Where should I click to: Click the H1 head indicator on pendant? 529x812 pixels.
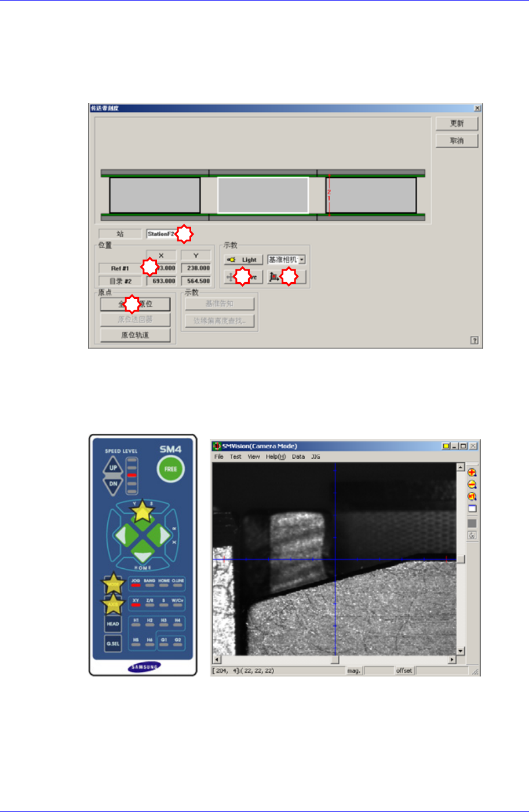point(136,622)
